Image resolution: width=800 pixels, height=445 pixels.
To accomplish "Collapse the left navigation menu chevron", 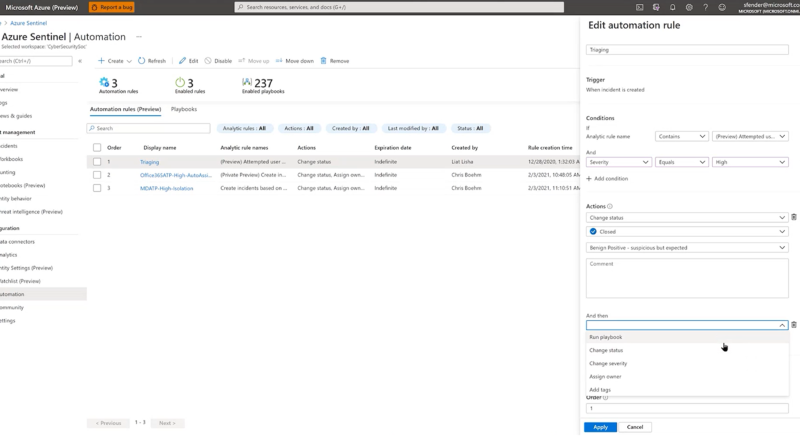I will coord(80,61).
